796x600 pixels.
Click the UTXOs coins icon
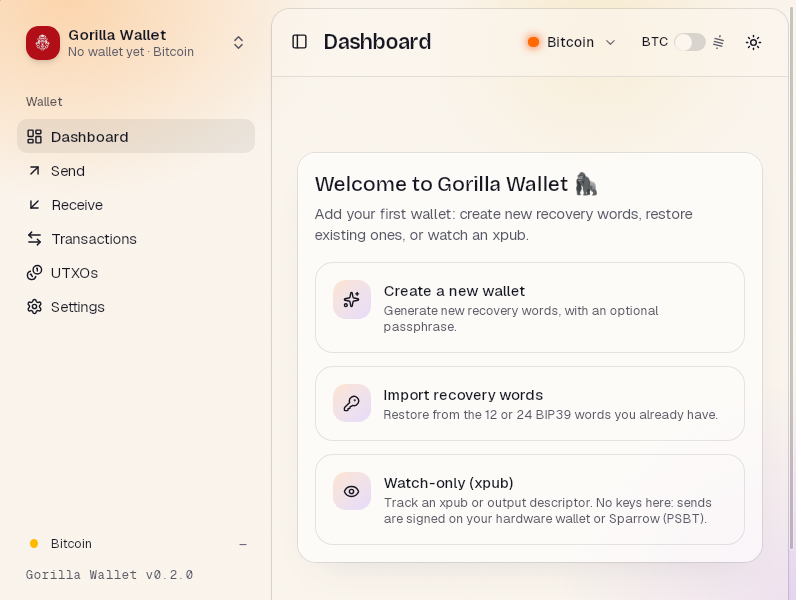(34, 273)
